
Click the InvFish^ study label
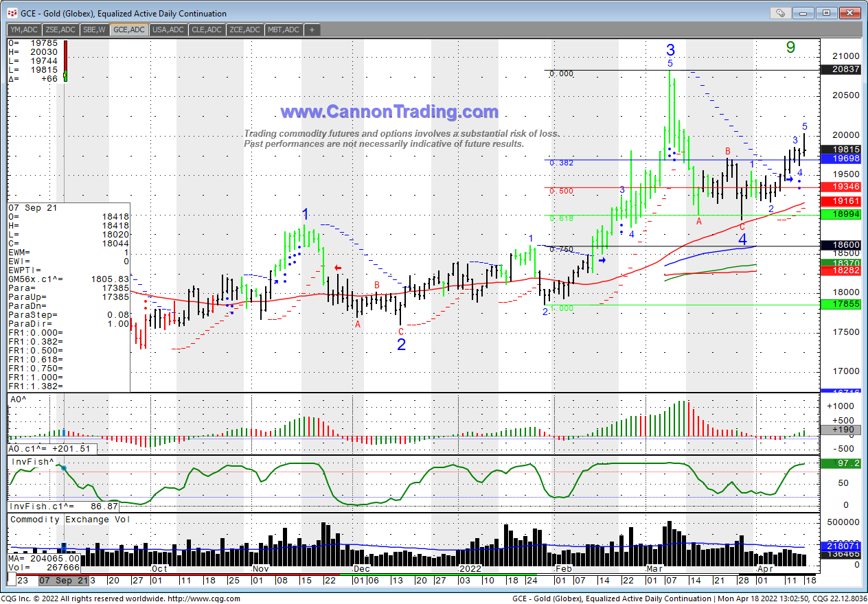pos(30,462)
